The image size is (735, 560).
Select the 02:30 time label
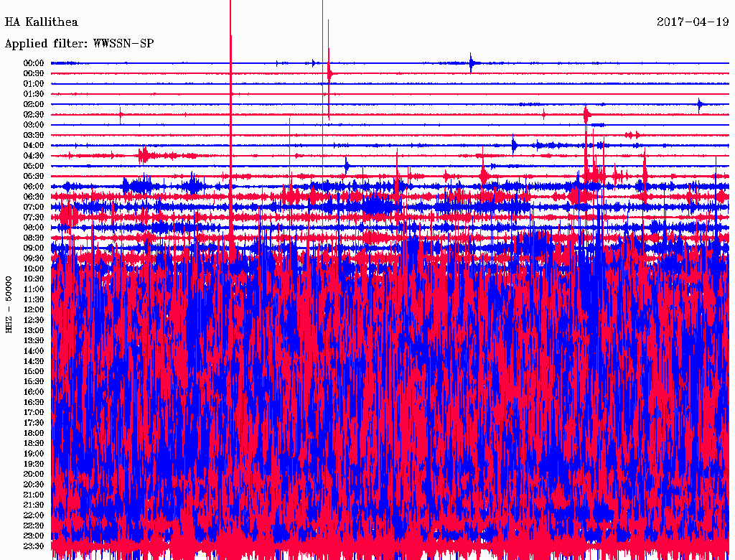pyautogui.click(x=34, y=114)
